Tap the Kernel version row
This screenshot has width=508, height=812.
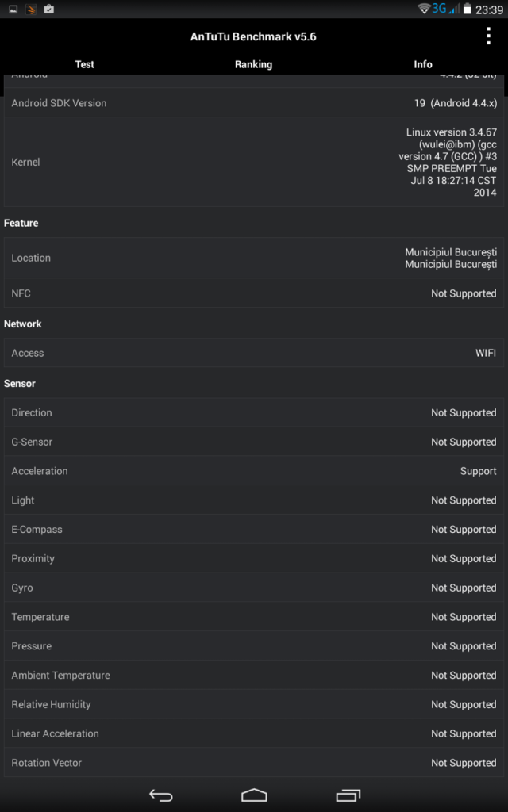254,162
